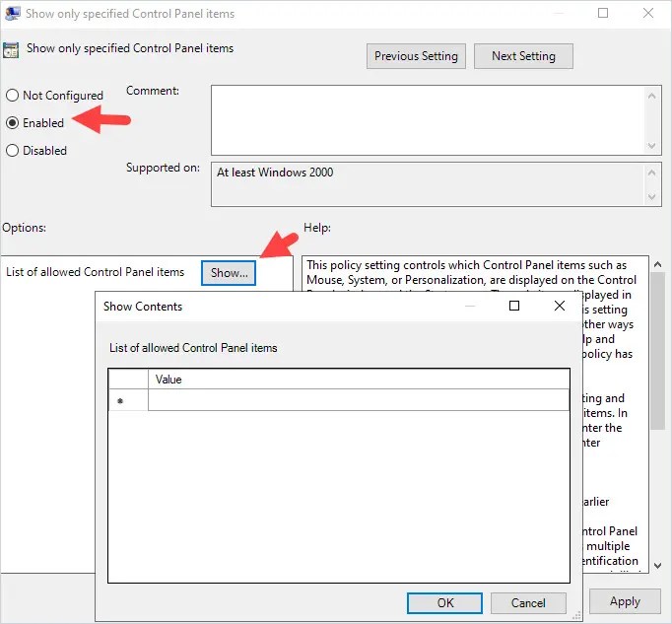672x624 pixels.
Task: Apply the policy settings
Action: click(x=625, y=601)
